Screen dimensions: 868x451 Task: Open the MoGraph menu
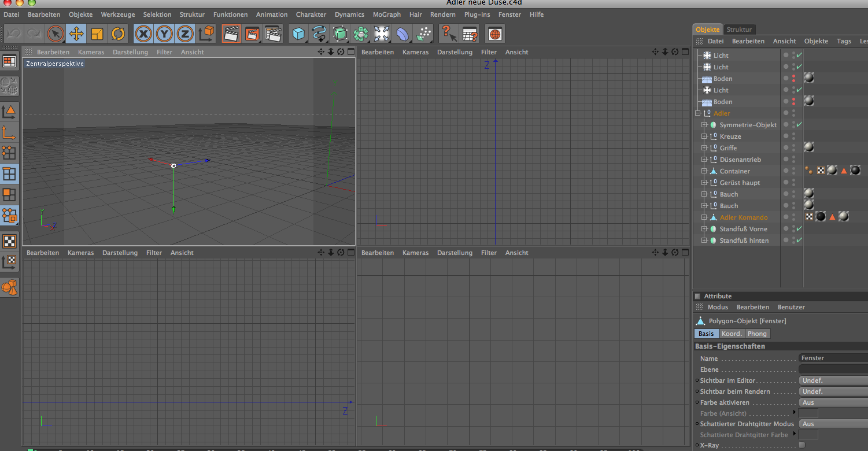386,14
